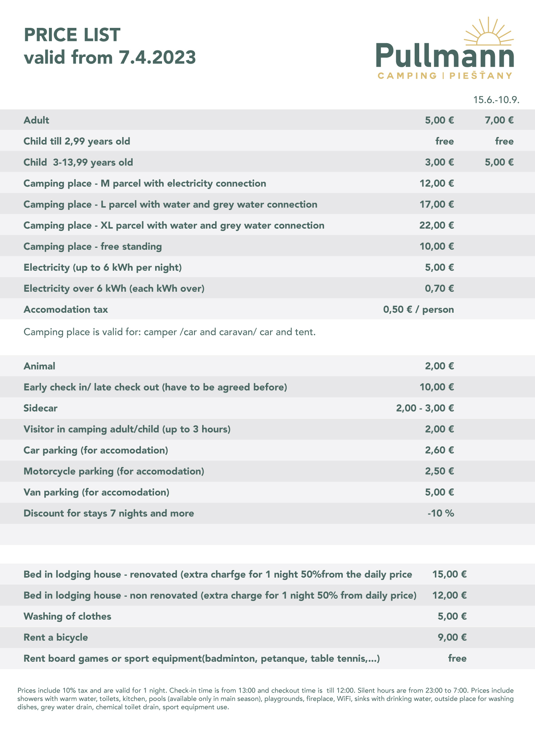Click the 7,00 € adult season price
Image resolution: width=535 pixels, height=756 pixels.
pos(499,120)
